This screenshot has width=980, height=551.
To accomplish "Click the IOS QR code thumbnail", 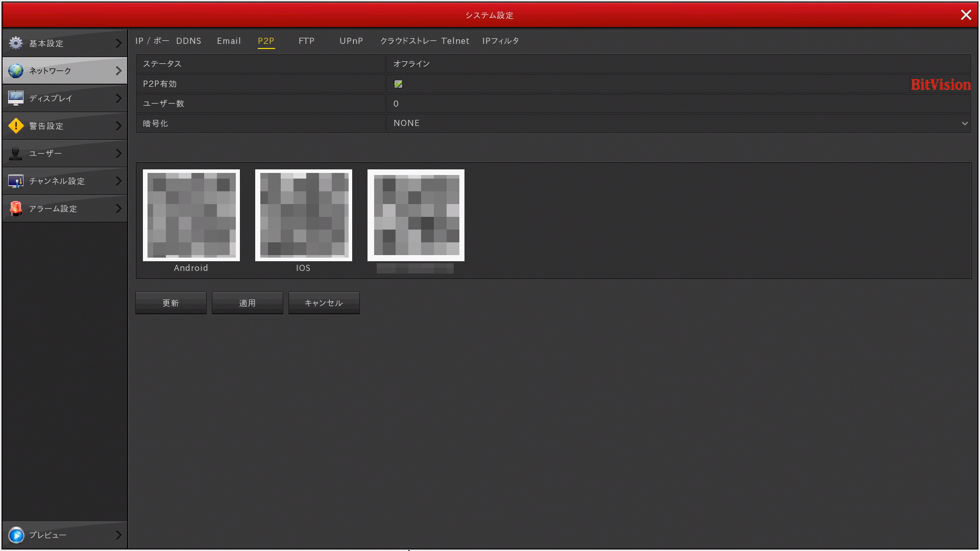I will tap(304, 215).
